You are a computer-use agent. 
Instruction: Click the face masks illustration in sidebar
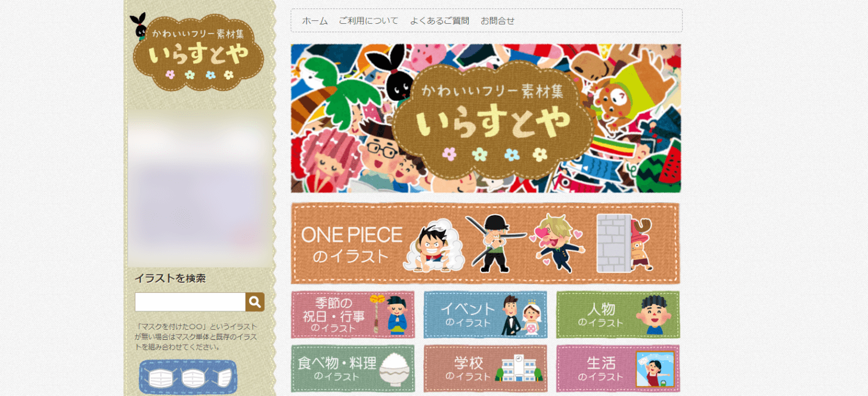click(x=188, y=377)
